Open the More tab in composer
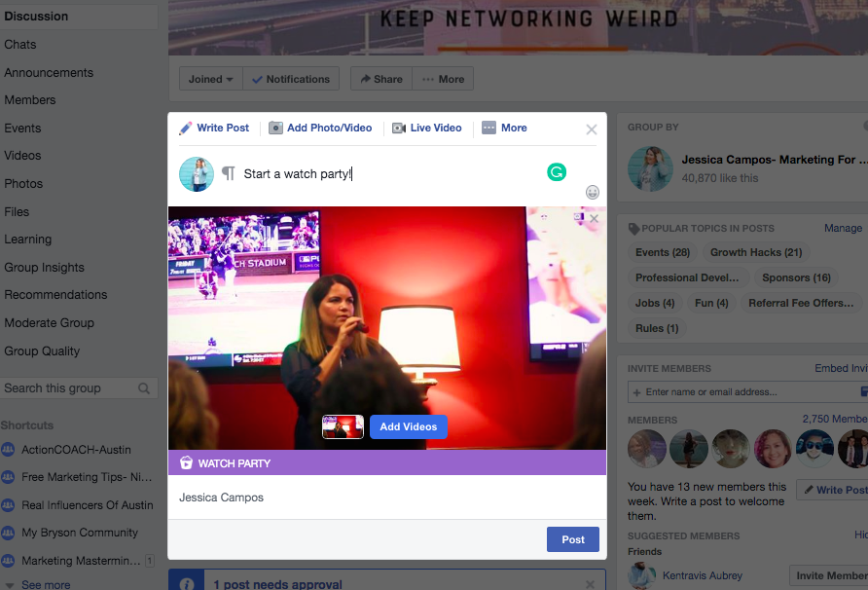868x590 pixels. 504,128
